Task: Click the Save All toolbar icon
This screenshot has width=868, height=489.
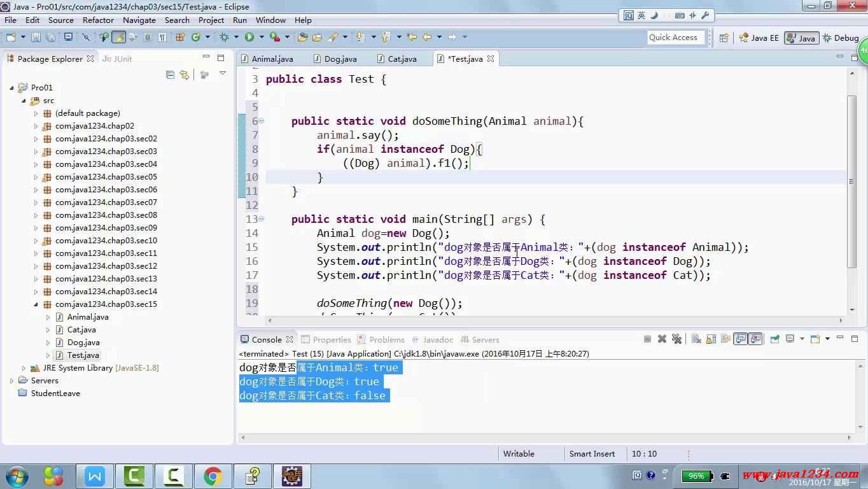Action: pyautogui.click(x=50, y=37)
